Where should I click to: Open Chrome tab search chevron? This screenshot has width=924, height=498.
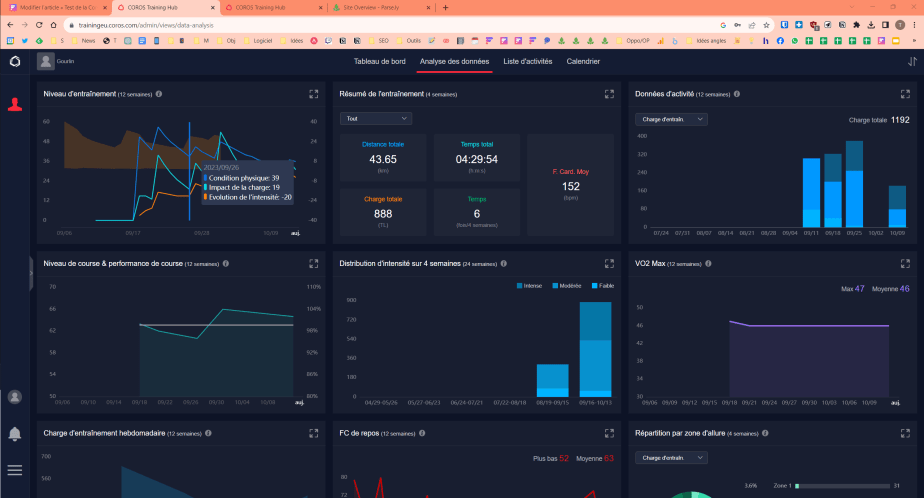pos(852,7)
